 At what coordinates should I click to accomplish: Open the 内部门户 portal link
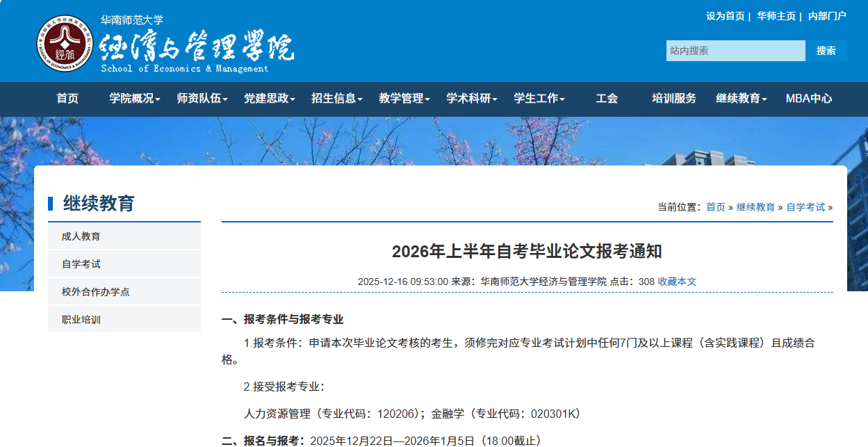pyautogui.click(x=827, y=16)
